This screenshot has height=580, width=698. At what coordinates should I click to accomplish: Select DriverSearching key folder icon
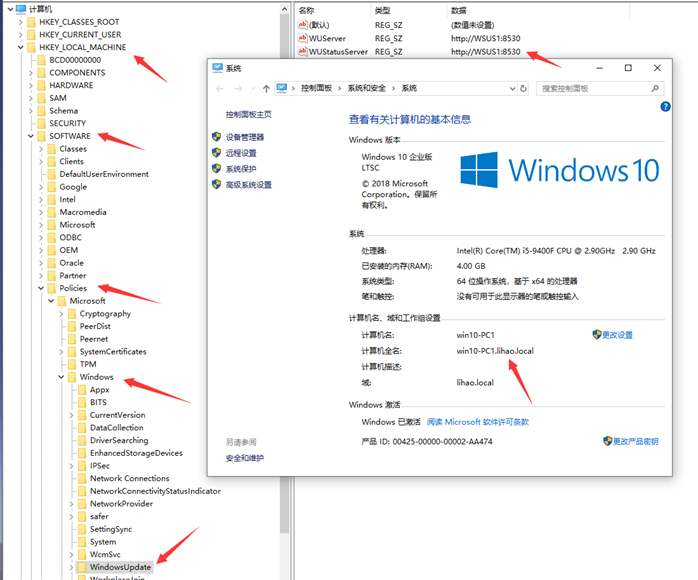point(82,441)
